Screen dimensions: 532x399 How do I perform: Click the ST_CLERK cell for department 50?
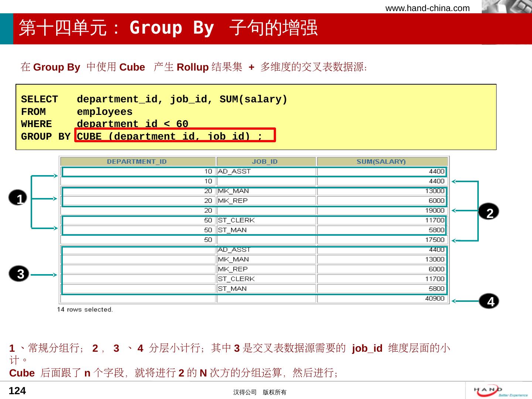coord(236,220)
